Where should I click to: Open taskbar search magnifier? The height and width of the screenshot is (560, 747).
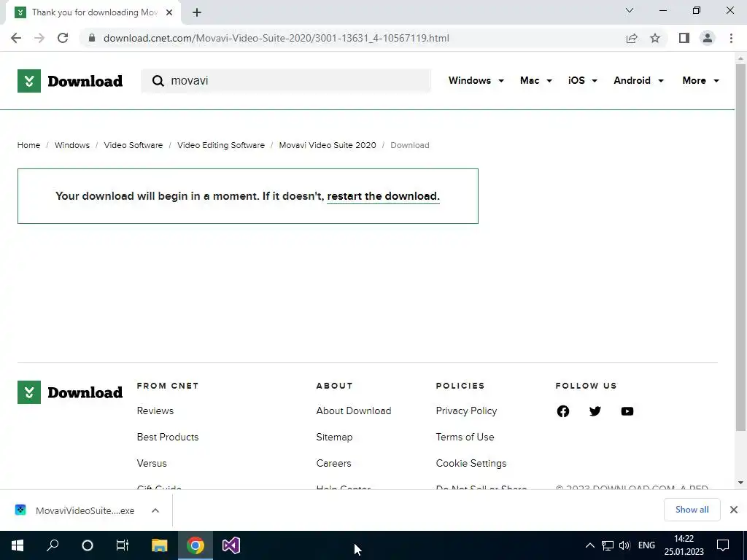tap(53, 545)
